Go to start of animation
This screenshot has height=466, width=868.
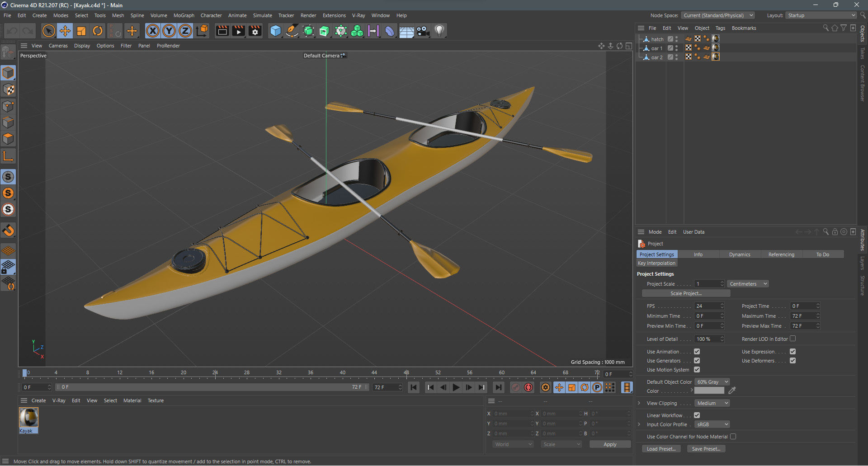413,387
